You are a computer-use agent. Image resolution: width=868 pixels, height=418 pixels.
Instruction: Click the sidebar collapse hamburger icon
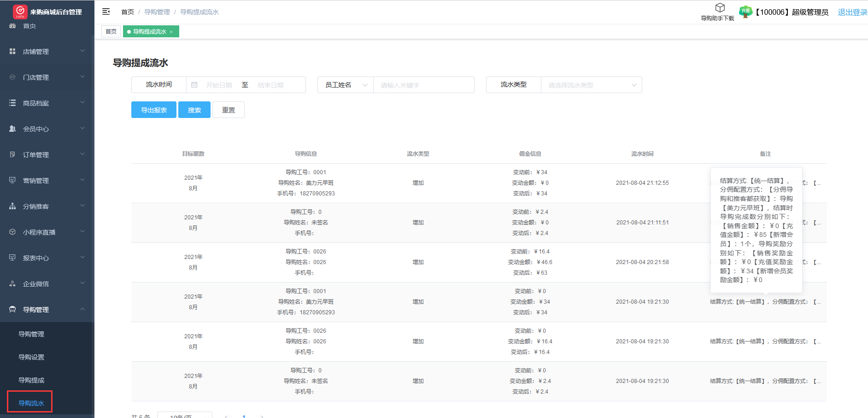tap(106, 12)
